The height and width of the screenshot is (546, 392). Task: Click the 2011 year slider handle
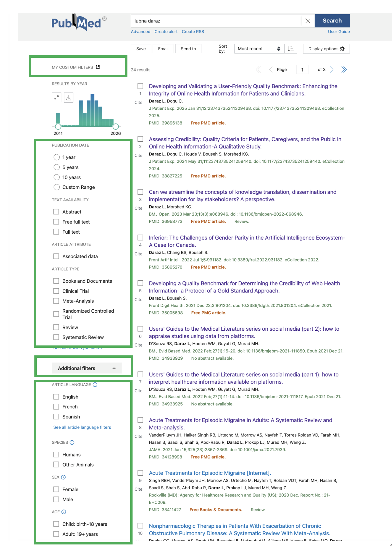pyautogui.click(x=58, y=127)
